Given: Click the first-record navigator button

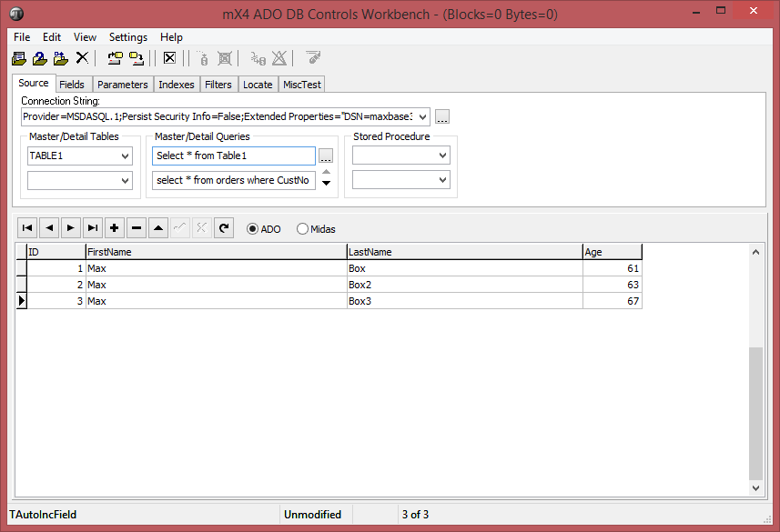Looking at the screenshot, I should point(26,228).
